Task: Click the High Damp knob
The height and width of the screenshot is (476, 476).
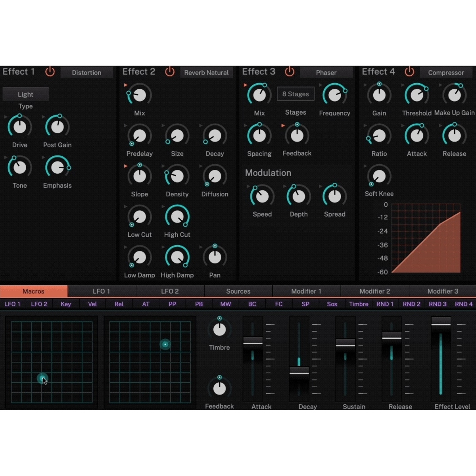Action: coord(177,257)
